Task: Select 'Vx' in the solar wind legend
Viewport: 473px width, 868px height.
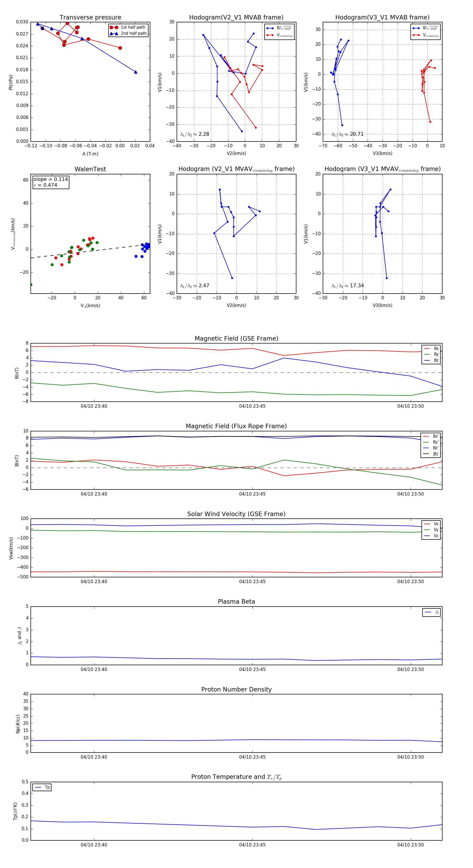Action: pos(431,524)
